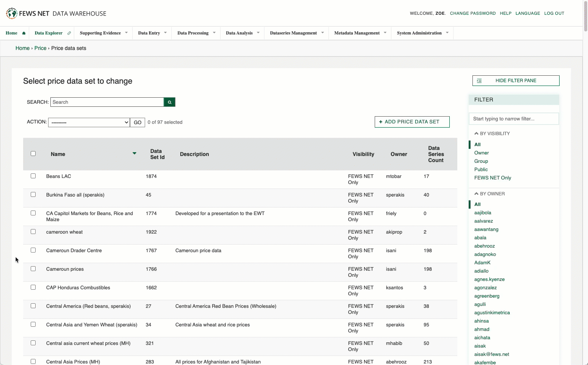Toggle the select-all checkbox in table header

coord(33,154)
